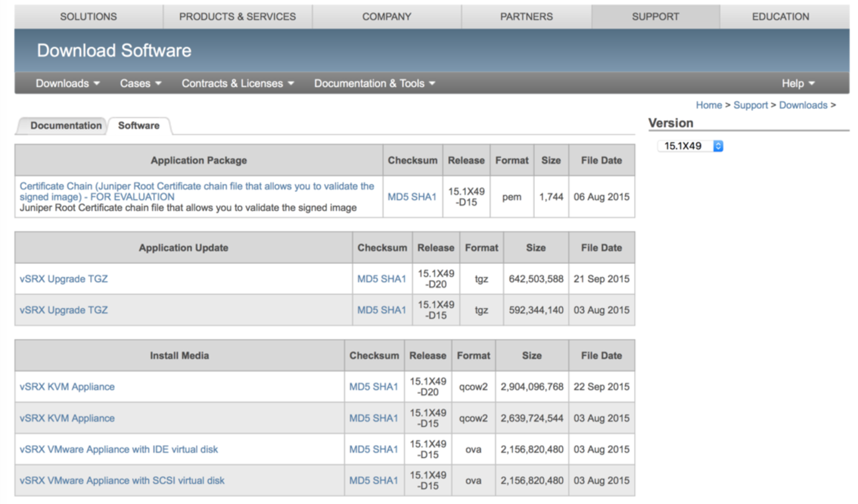
Task: Select the 06 Aug 2015 file date
Action: [601, 197]
